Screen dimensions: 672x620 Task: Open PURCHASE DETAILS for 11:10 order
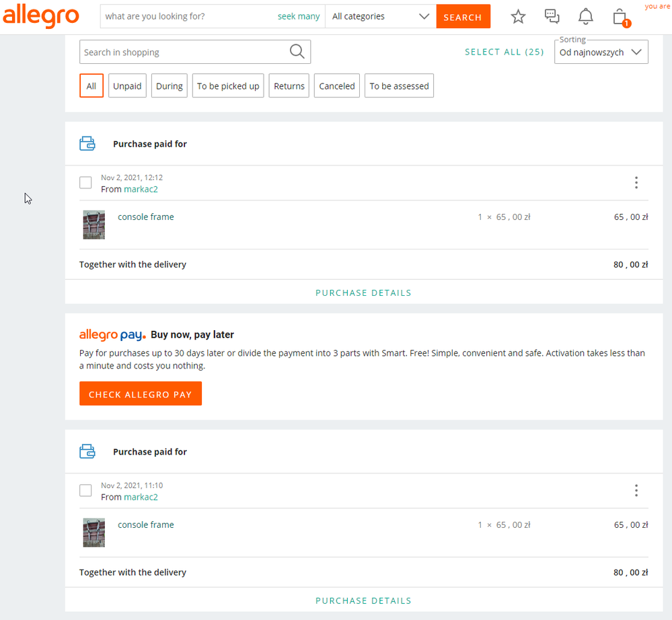coord(363,600)
